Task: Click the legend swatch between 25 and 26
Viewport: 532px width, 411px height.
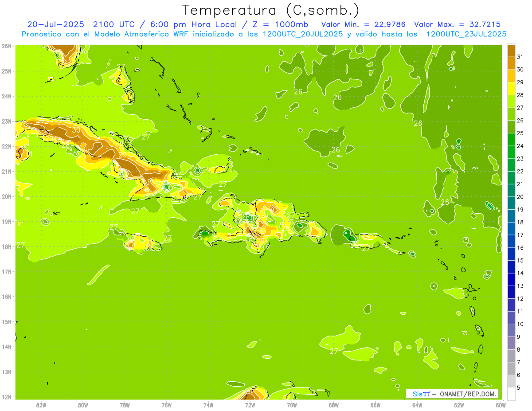Action: (x=511, y=126)
